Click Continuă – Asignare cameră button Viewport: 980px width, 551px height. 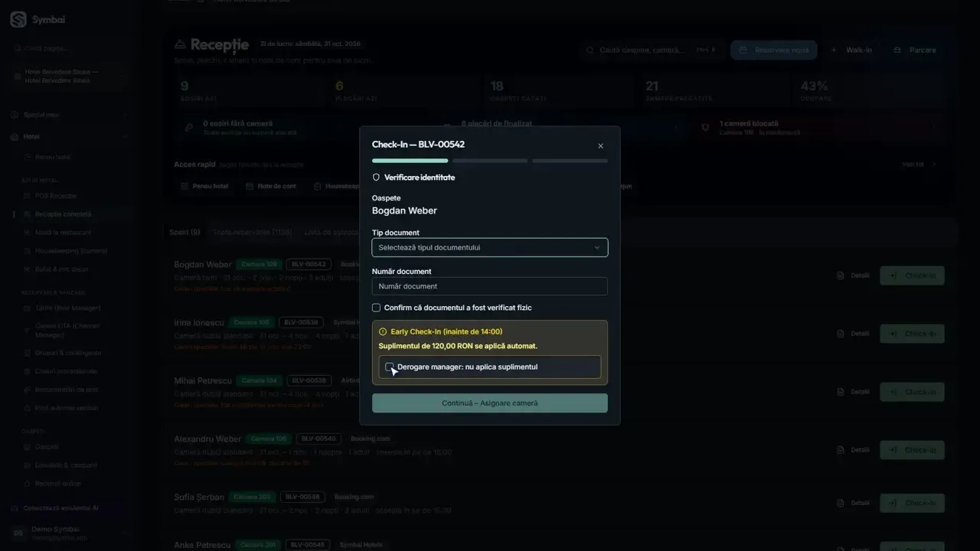490,403
